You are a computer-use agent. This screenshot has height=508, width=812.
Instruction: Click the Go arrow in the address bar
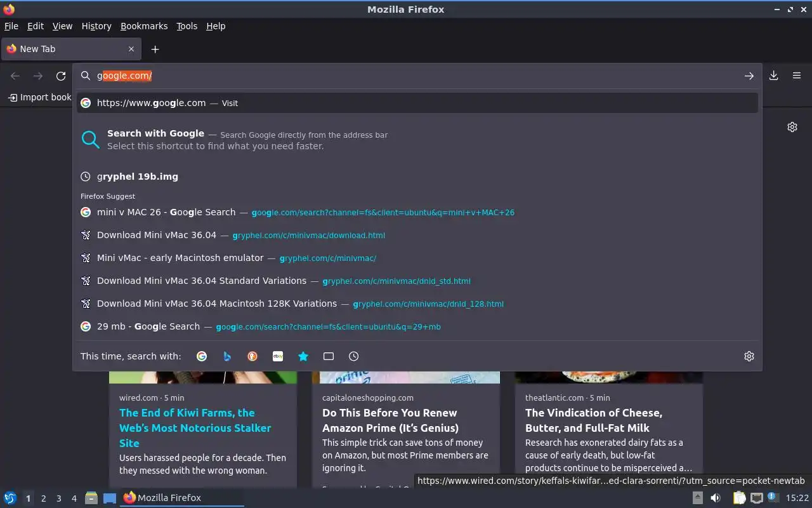tap(749, 76)
